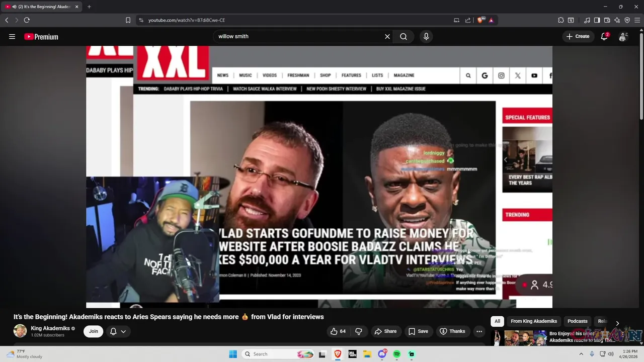Show hidden system tray icons
The width and height of the screenshot is (644, 362).
point(581,354)
